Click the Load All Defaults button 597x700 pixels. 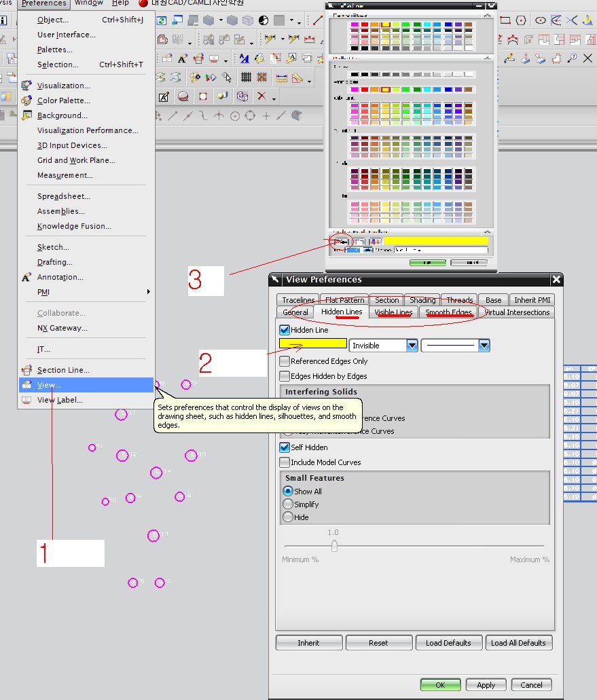(518, 643)
